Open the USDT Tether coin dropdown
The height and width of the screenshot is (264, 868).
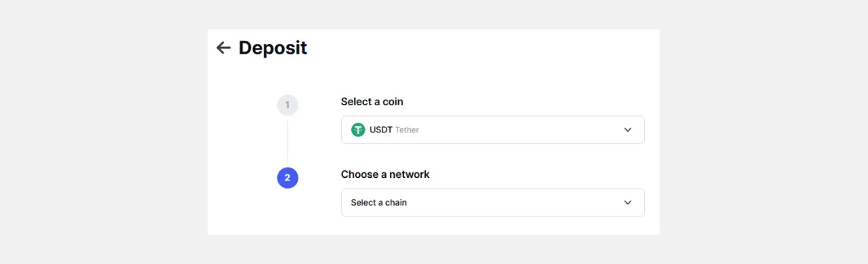(x=492, y=130)
